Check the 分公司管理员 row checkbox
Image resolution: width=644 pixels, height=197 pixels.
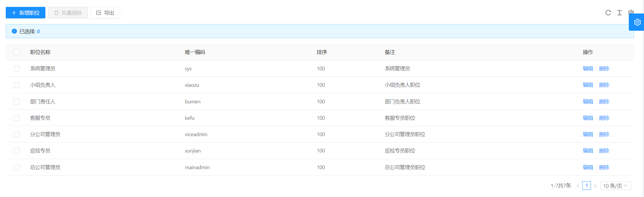point(17,134)
